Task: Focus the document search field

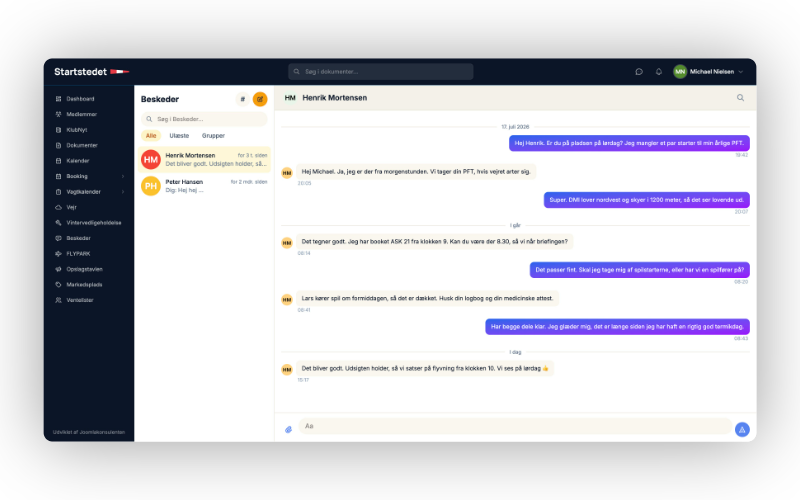Action: (x=381, y=71)
